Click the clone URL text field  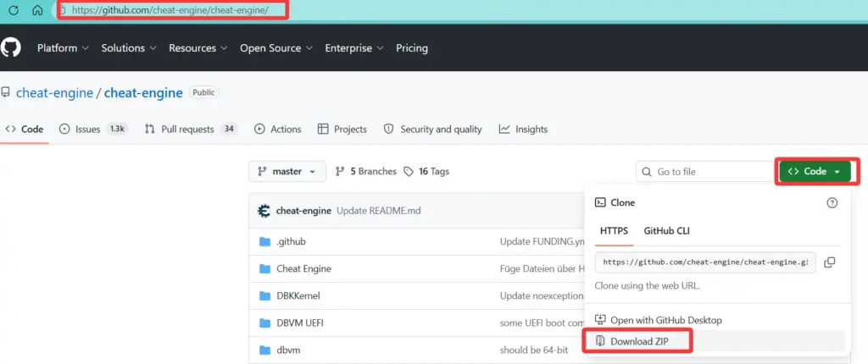pos(705,262)
